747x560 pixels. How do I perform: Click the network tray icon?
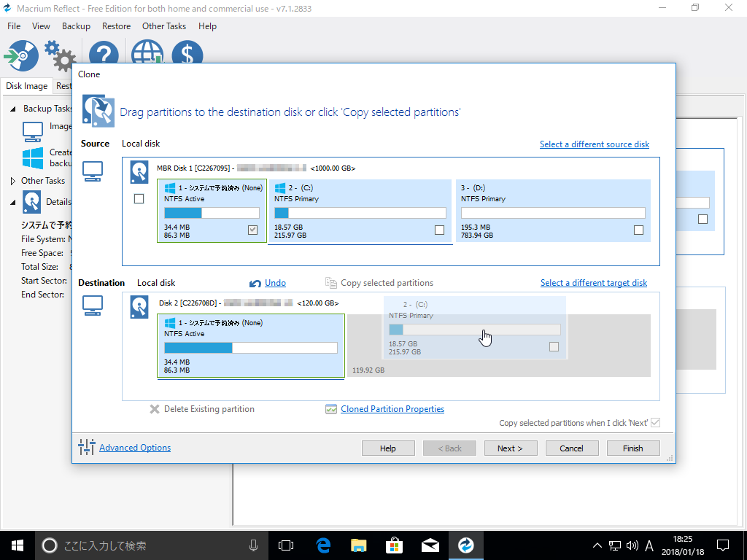614,545
